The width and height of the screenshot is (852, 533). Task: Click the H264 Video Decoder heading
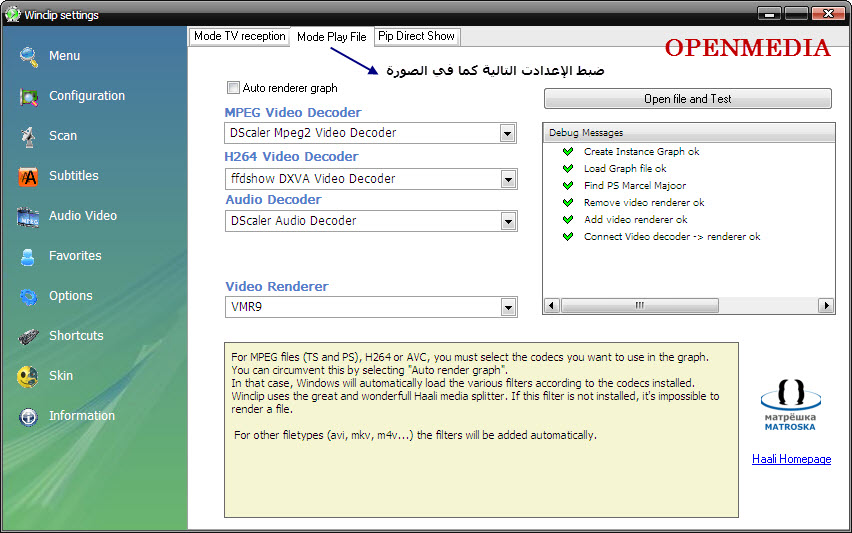[291, 156]
